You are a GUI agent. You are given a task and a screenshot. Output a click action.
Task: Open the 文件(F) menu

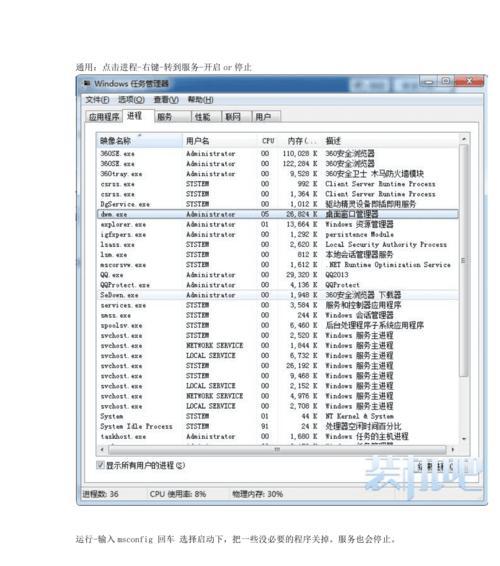(97, 100)
